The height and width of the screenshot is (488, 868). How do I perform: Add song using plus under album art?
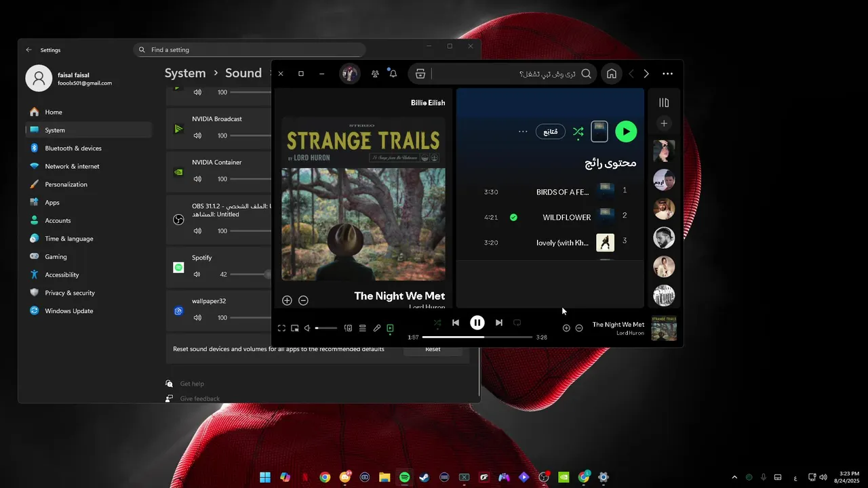(287, 300)
